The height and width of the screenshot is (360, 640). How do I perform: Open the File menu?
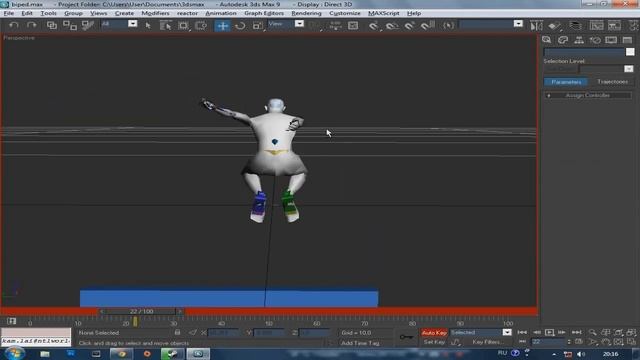pyautogui.click(x=9, y=13)
